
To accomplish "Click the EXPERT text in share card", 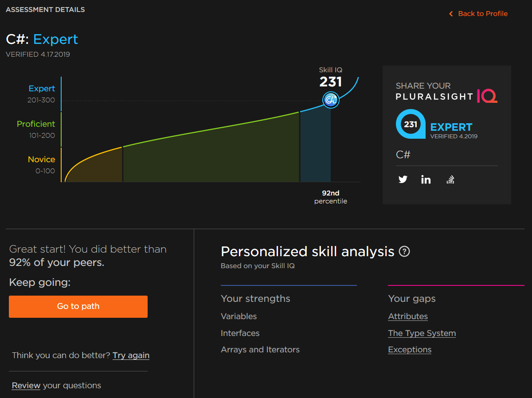I will point(451,127).
